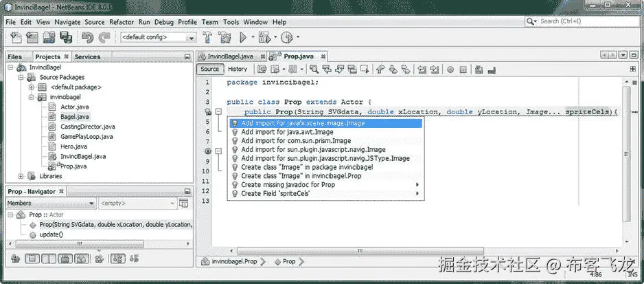Open the Members dropdown in Navigator
The image size is (644, 284).
tap(51, 204)
